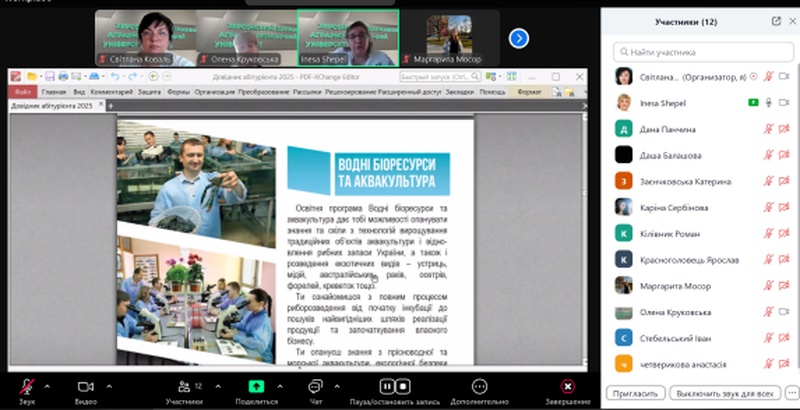Select Світлана Коваль video thumbnail
Screen dimensions: 800x410
(145, 38)
